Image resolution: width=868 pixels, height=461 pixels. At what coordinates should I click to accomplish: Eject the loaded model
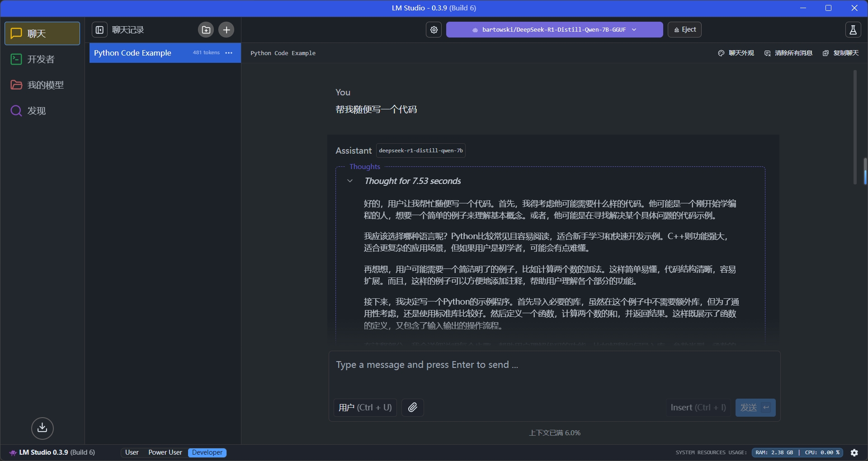click(x=684, y=30)
